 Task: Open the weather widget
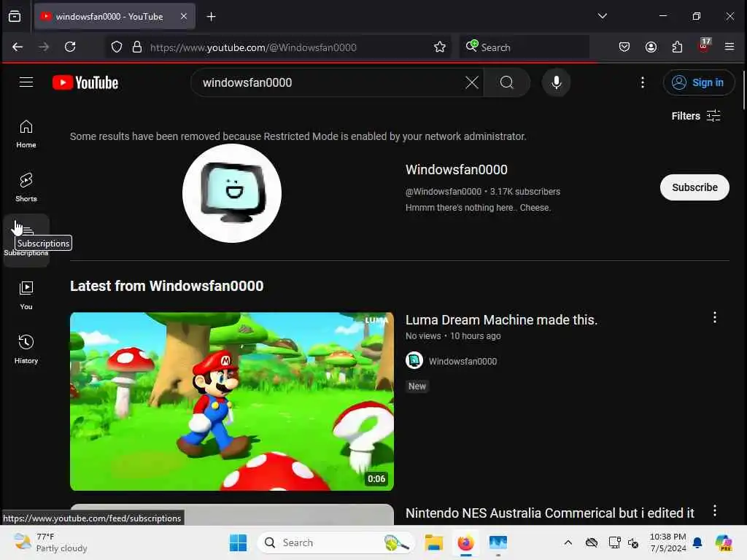[x=50, y=542]
